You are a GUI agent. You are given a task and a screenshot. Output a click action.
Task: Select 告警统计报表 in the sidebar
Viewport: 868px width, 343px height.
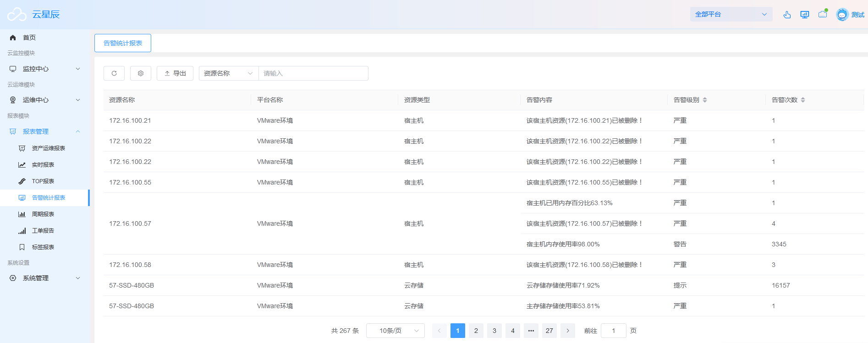(45, 198)
